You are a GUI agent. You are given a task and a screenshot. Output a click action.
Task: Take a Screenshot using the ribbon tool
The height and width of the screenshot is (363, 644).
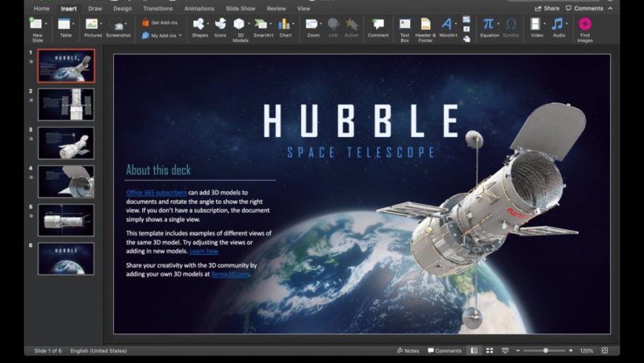pos(118,28)
